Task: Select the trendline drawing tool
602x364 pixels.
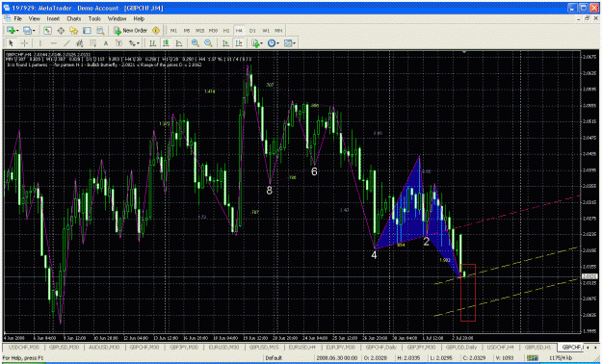Action: pos(66,43)
